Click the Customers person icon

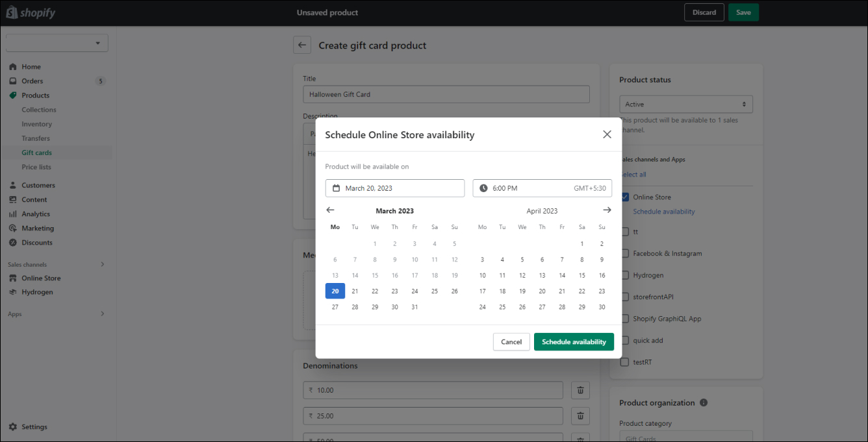12,185
